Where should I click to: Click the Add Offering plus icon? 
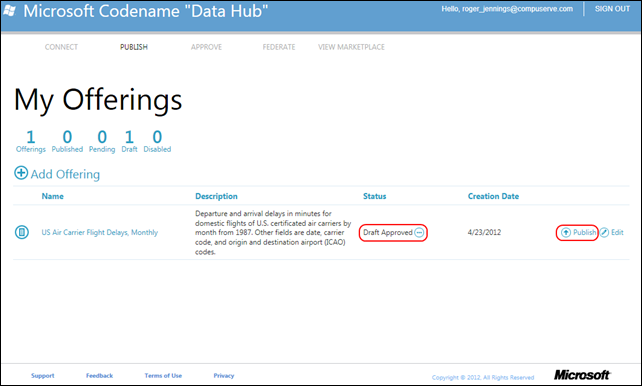pos(21,173)
